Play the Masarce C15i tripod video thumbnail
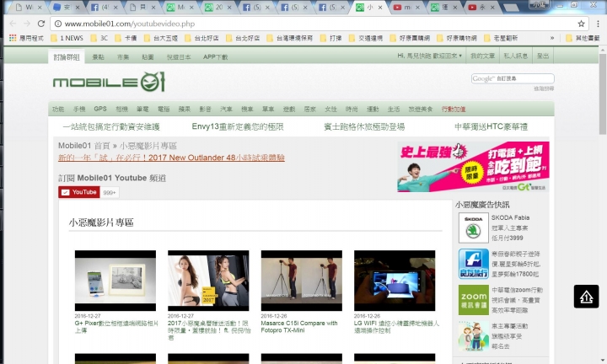 [x=302, y=281]
